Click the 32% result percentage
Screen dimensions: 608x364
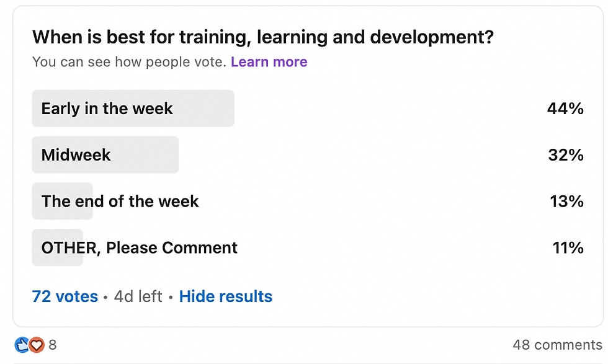point(565,155)
